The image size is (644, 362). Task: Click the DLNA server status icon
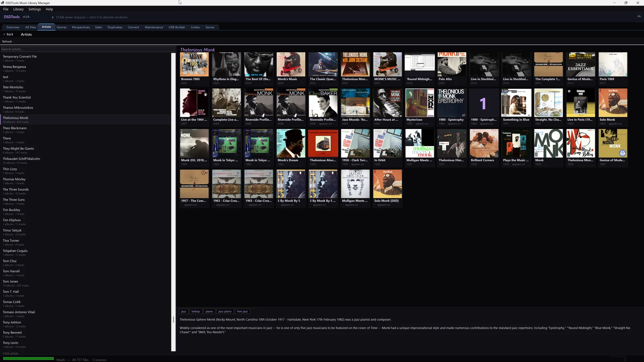(53, 17)
